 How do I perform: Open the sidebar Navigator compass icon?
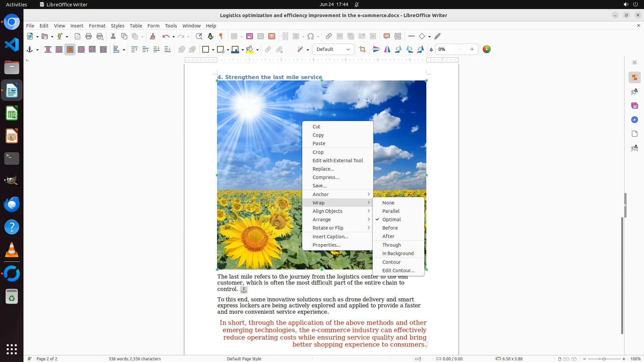coord(634,120)
